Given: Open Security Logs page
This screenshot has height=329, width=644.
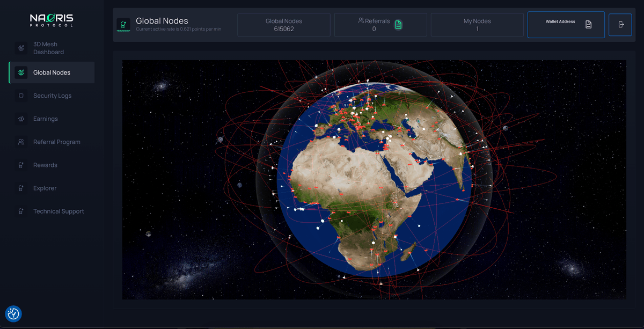Looking at the screenshot, I should (x=52, y=96).
